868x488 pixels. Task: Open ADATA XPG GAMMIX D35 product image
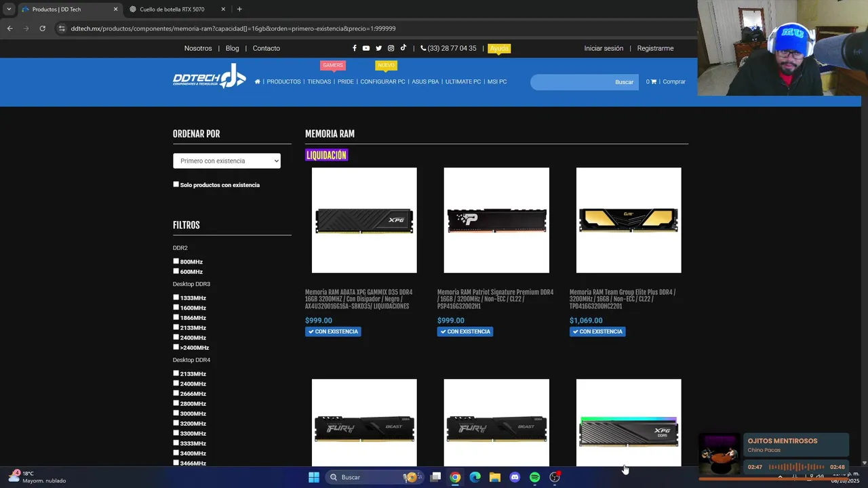tap(364, 220)
